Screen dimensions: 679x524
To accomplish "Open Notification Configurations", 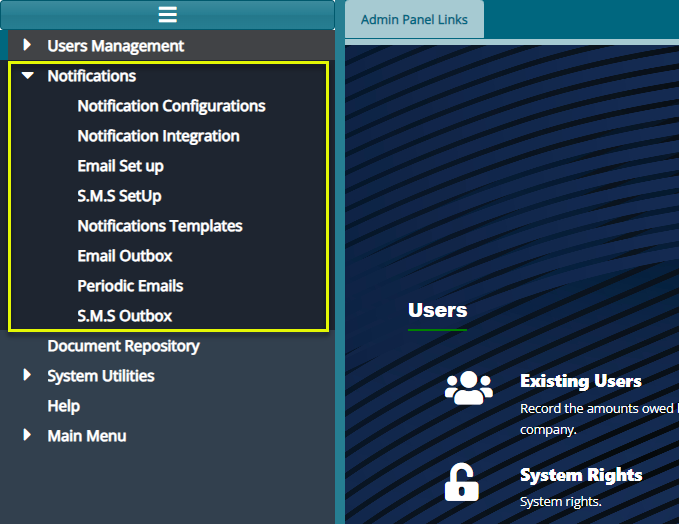I will click(x=171, y=106).
